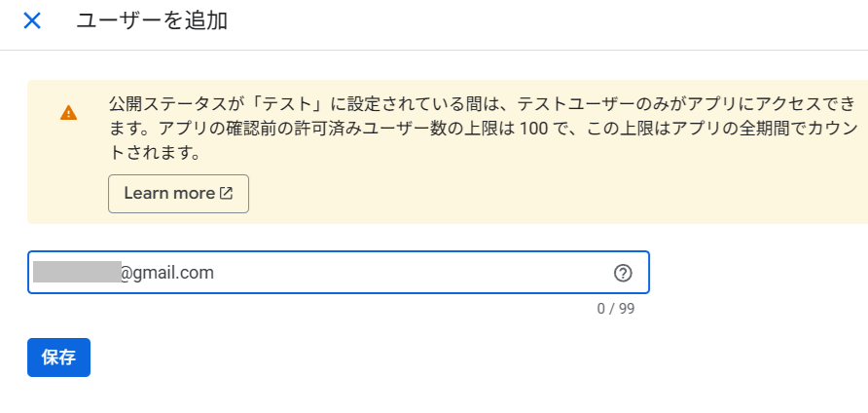The height and width of the screenshot is (413, 868).
Task: Click the help question mark icon
Action: (x=623, y=274)
